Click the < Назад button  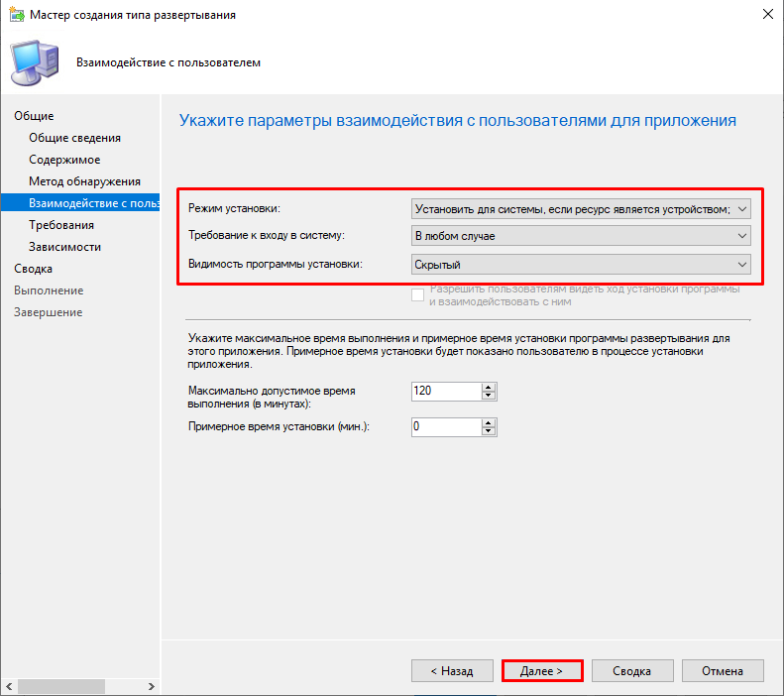point(452,671)
